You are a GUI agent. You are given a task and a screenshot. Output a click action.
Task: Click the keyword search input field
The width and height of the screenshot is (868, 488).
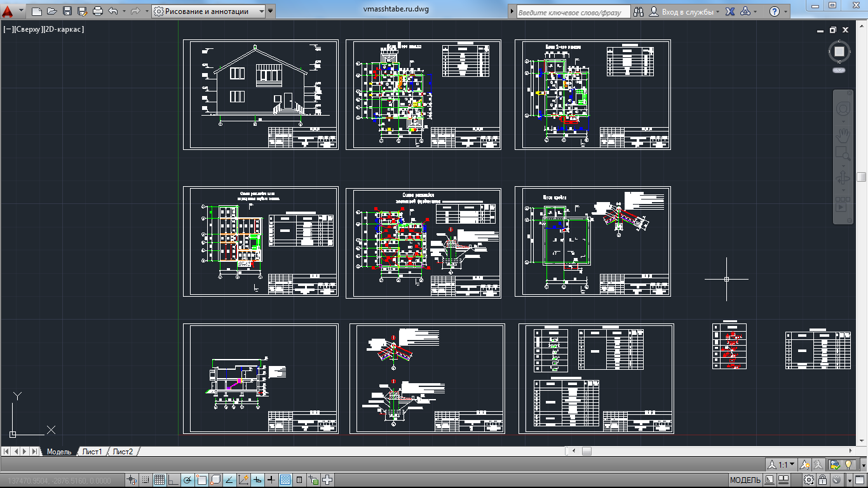tap(573, 12)
